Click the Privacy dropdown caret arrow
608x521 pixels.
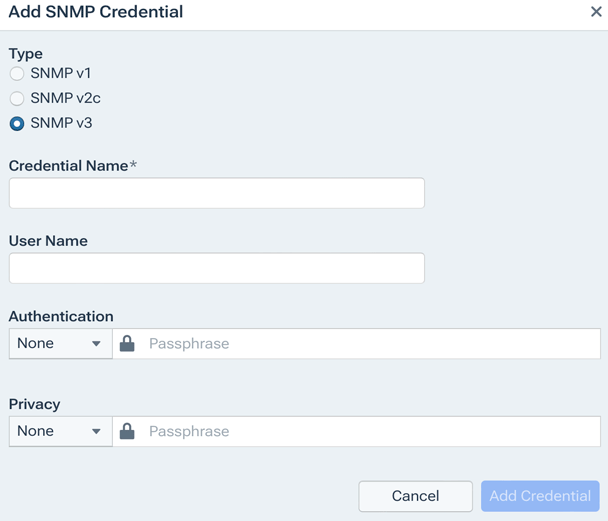pyautogui.click(x=96, y=432)
